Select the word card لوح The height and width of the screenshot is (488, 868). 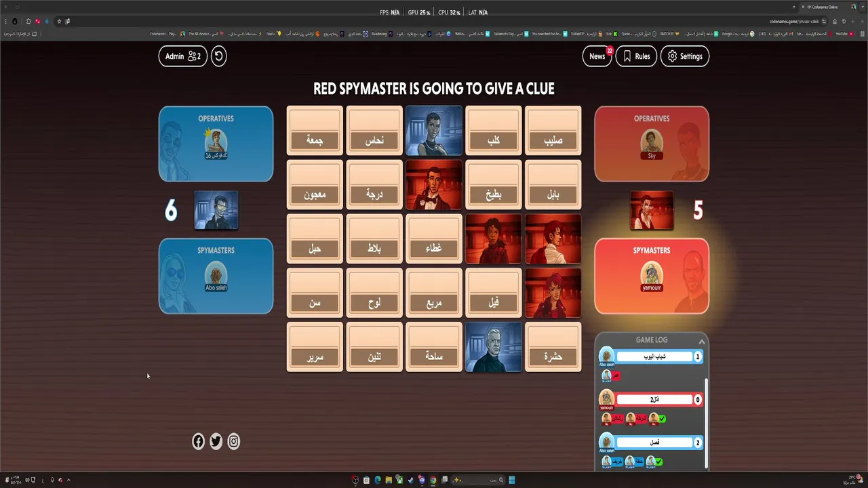(374, 293)
